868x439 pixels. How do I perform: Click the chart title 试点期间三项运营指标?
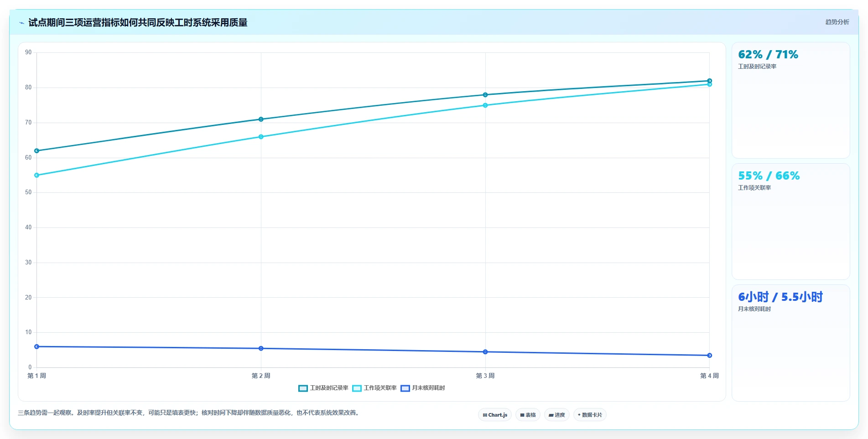(138, 22)
